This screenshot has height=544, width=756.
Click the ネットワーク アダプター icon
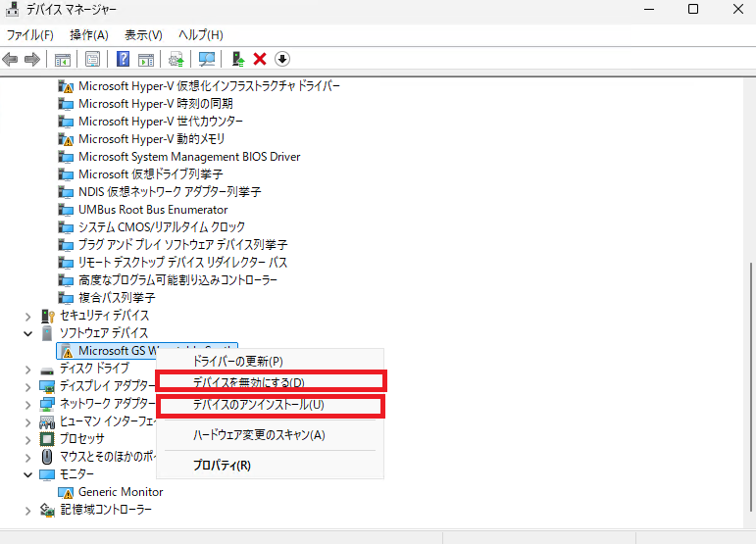[47, 404]
